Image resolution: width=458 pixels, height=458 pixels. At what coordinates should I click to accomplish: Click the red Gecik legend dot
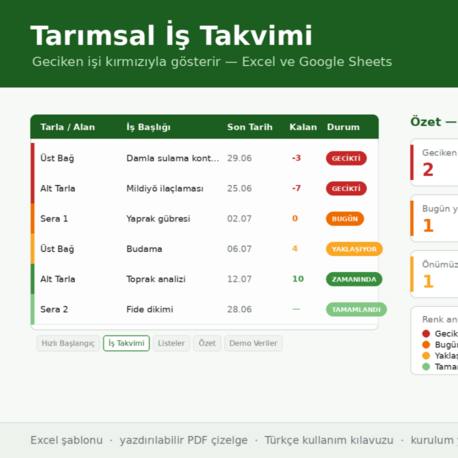tap(426, 334)
